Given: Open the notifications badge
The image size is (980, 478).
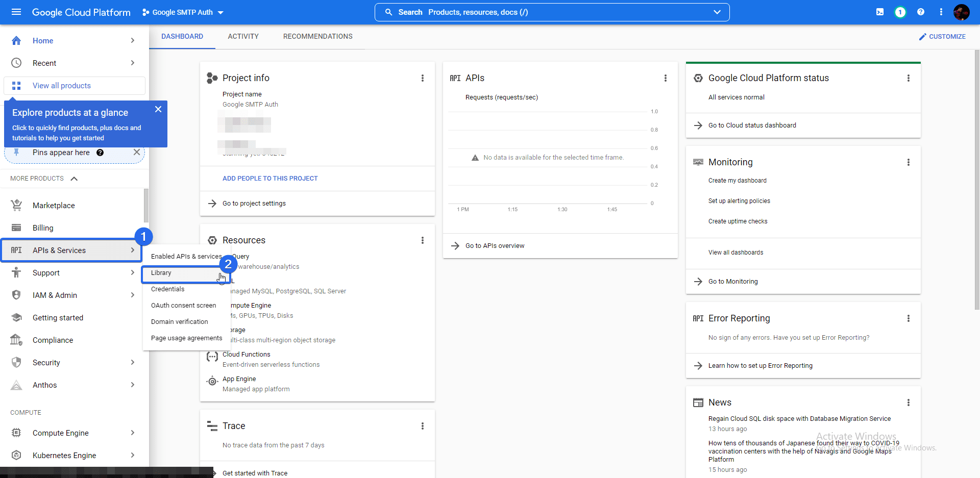Looking at the screenshot, I should (900, 12).
